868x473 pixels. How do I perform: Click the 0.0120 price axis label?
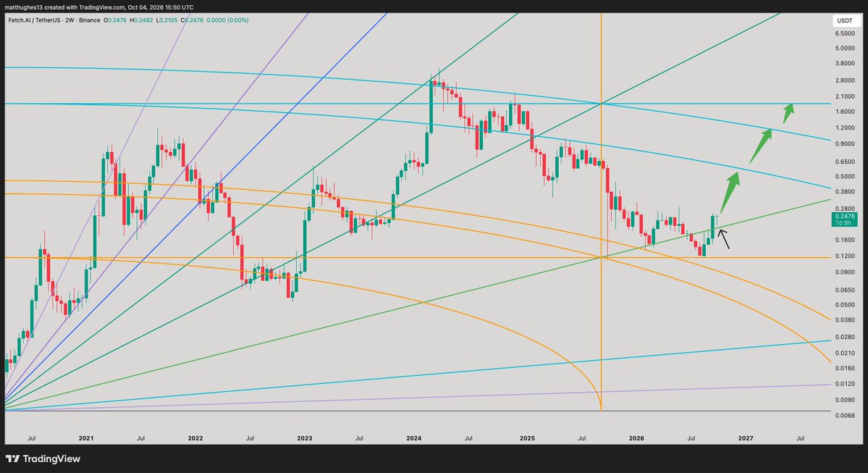click(x=845, y=384)
